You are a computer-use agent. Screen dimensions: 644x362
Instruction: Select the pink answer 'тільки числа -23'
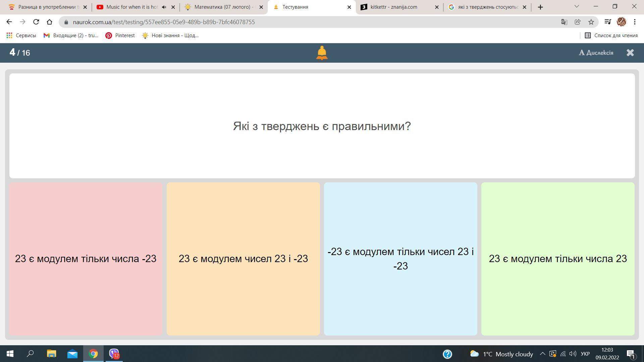click(86, 259)
